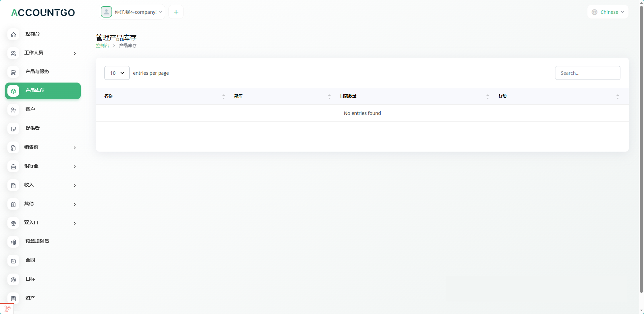This screenshot has height=314, width=644.
Task: Open 预算规划员 from the sidebar
Action: tap(37, 241)
